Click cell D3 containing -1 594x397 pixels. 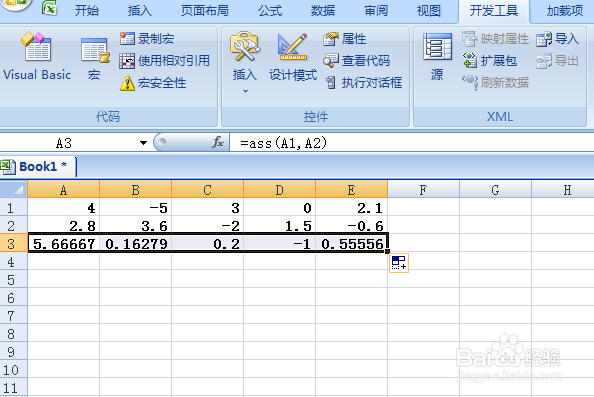tap(279, 244)
